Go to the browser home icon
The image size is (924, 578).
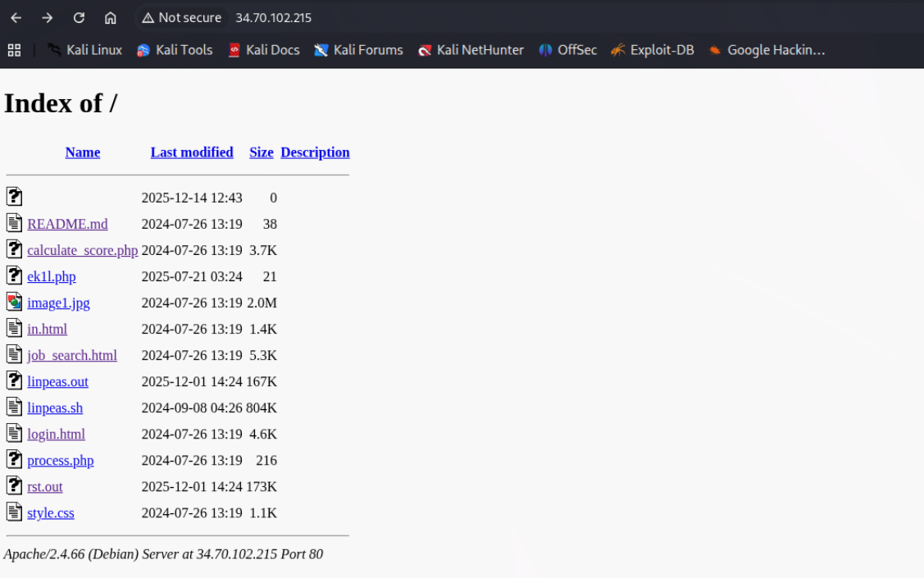[111, 18]
